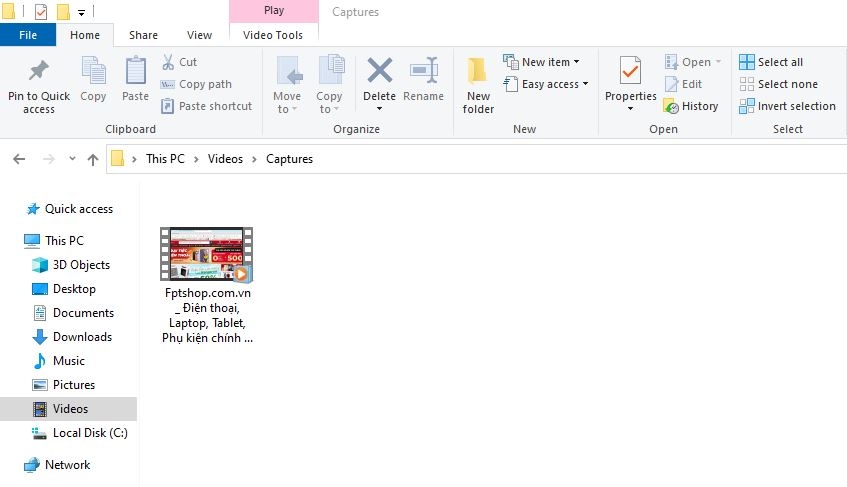Click the address bar folder icon
The width and height of the screenshot is (847, 487).
point(117,158)
